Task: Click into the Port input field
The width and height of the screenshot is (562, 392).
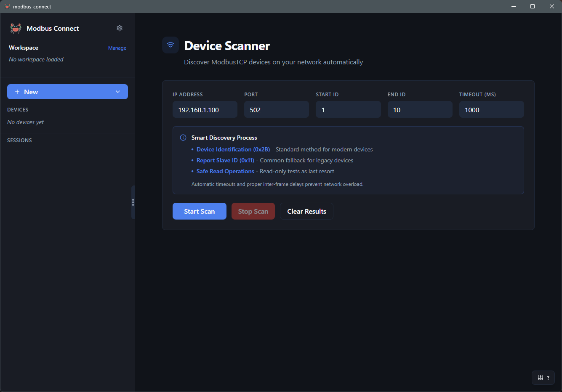Action: [276, 110]
